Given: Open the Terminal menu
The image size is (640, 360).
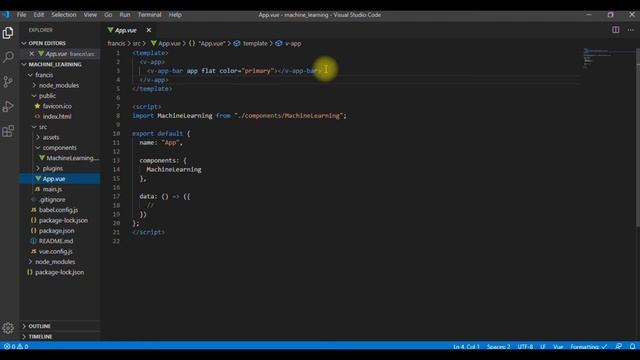Looking at the screenshot, I should point(149,15).
